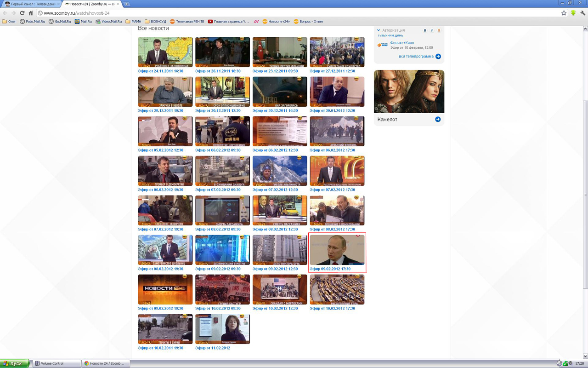Open the wrench settings menu
588x368 pixels.
point(582,13)
